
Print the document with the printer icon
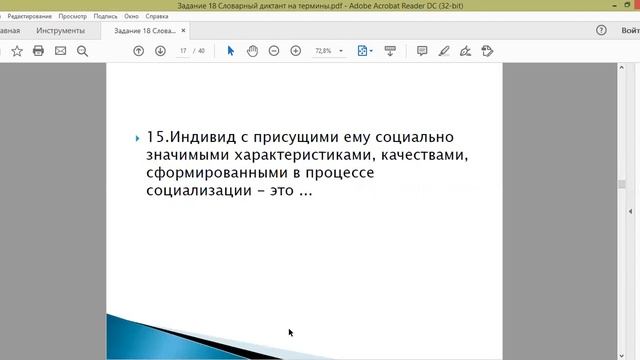click(38, 51)
